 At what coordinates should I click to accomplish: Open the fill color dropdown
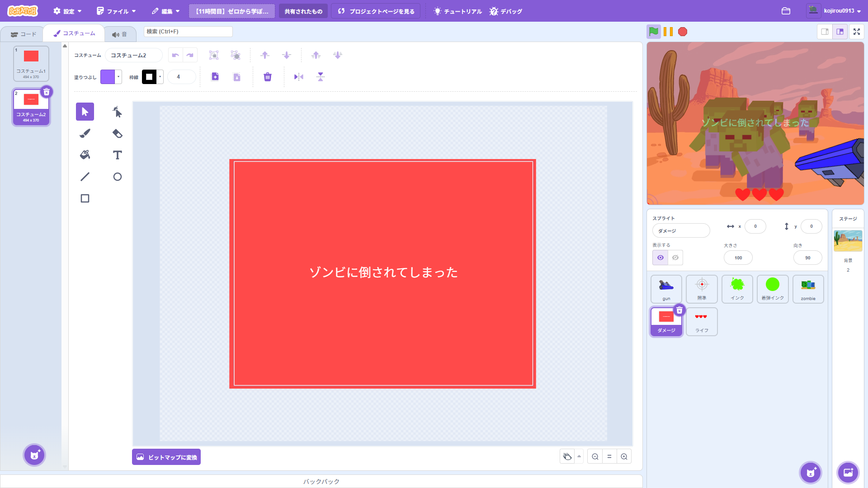tap(118, 77)
